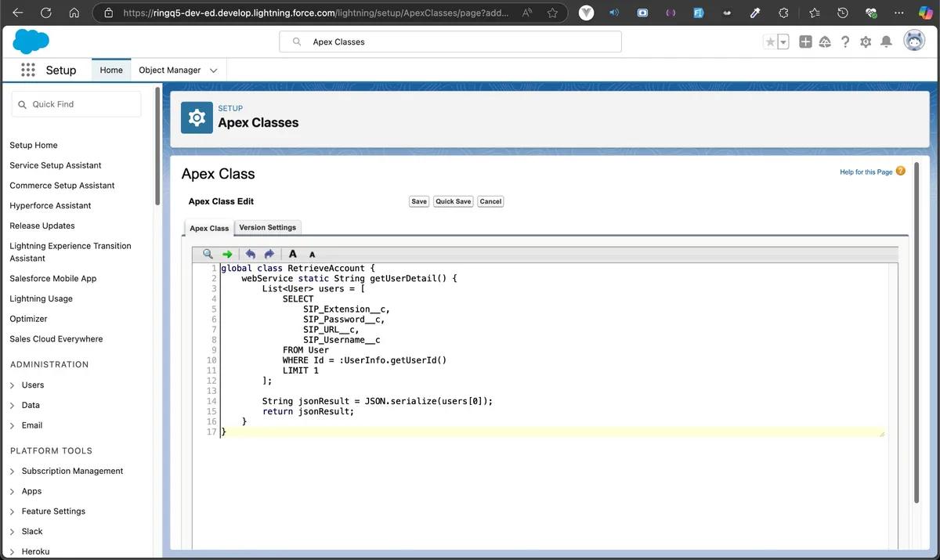The height and width of the screenshot is (560, 940).
Task: Open Hyperforce Assistant
Action: pos(50,205)
